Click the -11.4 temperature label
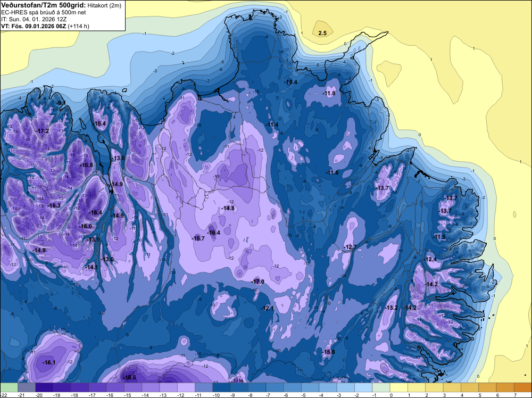The image size is (532, 398). 272,125
